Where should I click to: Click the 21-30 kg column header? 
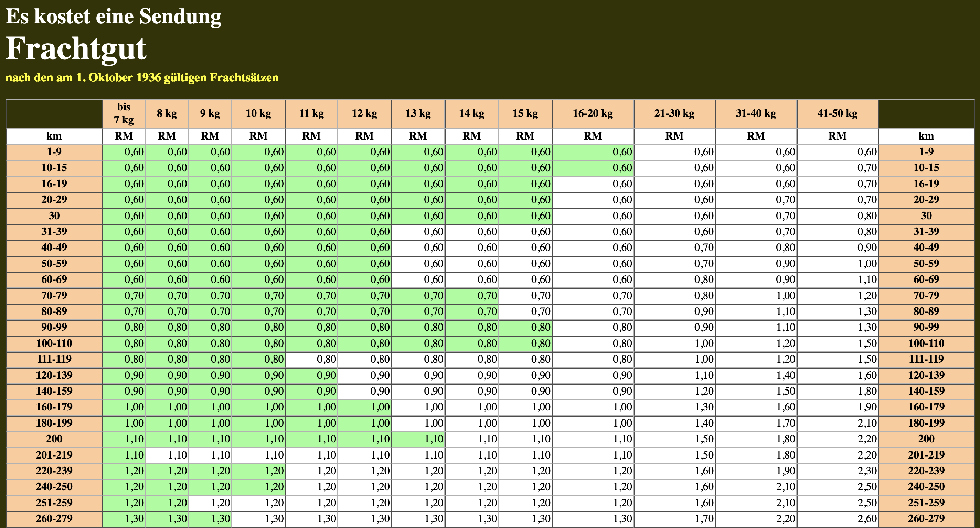[674, 113]
